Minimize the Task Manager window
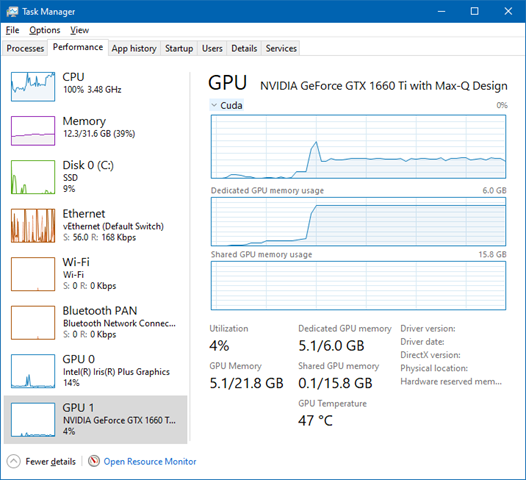This screenshot has height=480, width=526. (x=442, y=11)
